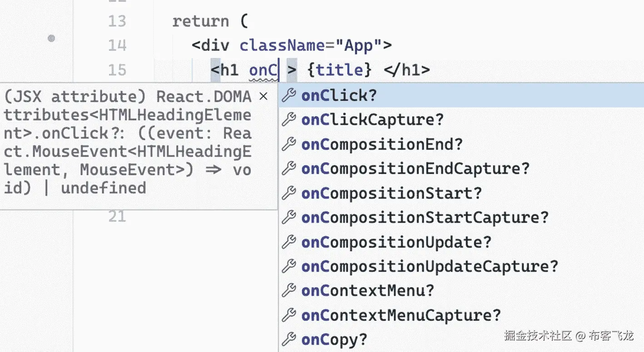
Task: Click the breakpoint dot beside line 14
Action: (51, 39)
